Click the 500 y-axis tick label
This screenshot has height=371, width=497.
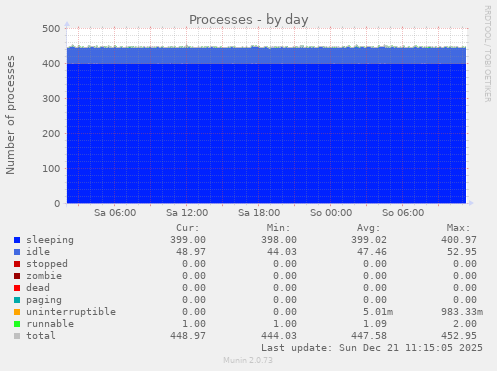[x=51, y=29]
